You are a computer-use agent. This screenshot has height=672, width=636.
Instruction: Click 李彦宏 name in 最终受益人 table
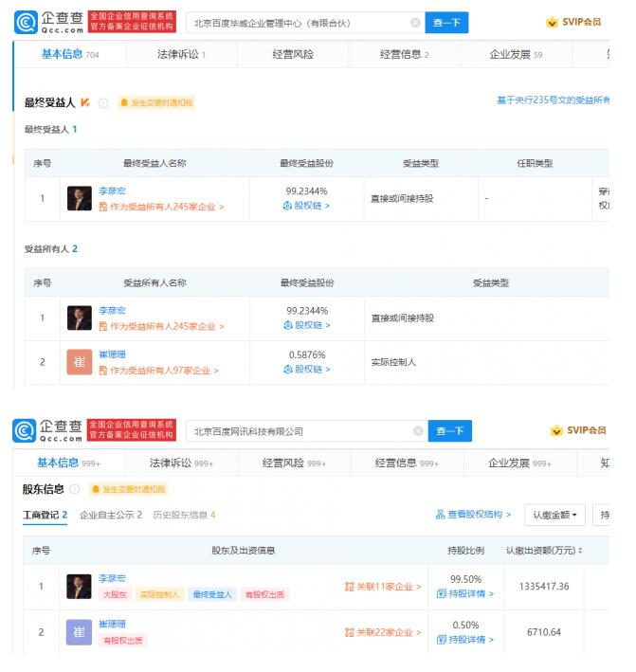pos(112,191)
